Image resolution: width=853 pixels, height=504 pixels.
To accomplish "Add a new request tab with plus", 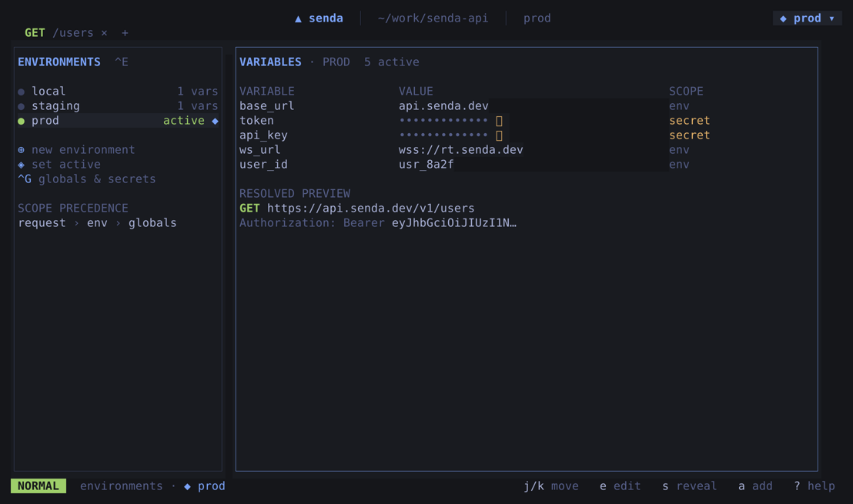I will click(125, 33).
